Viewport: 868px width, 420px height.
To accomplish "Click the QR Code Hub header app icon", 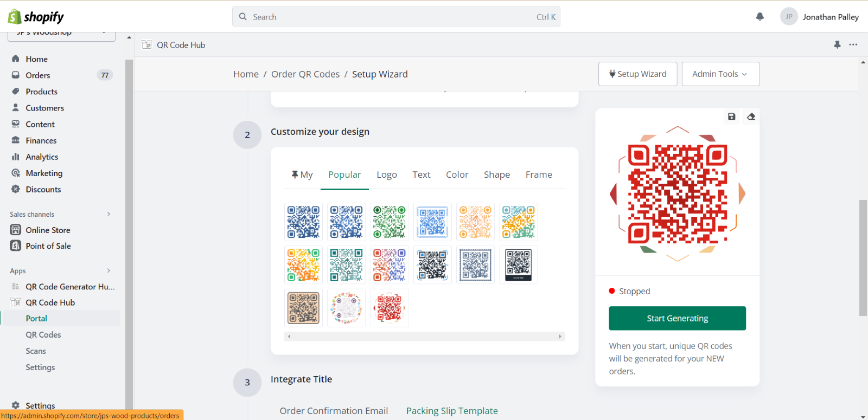I will [x=146, y=45].
